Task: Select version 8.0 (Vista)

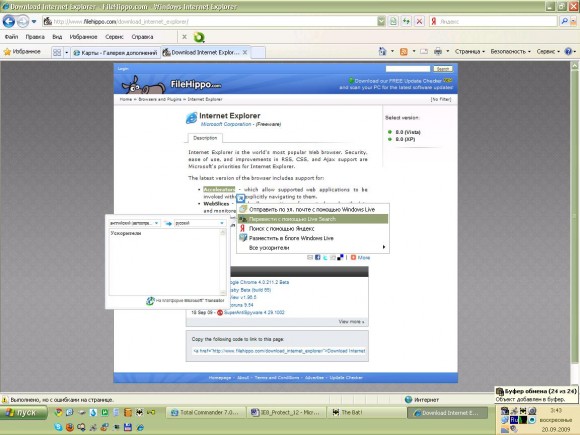Action: [408, 132]
